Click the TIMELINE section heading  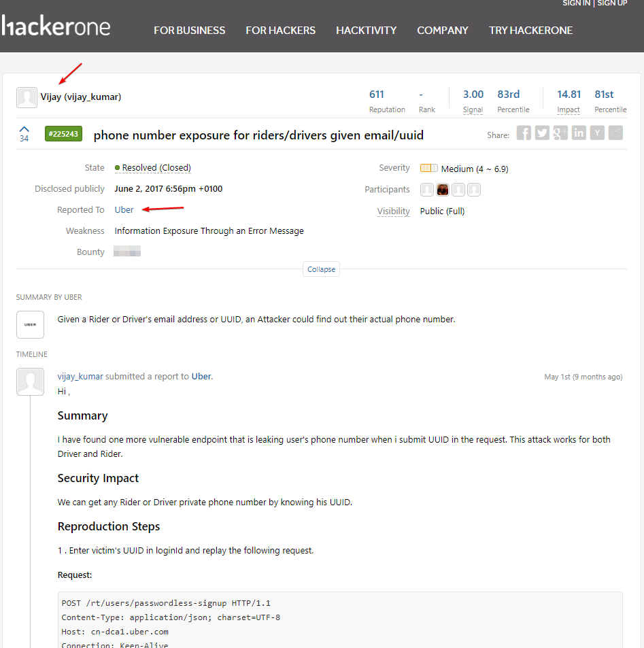[x=32, y=354]
